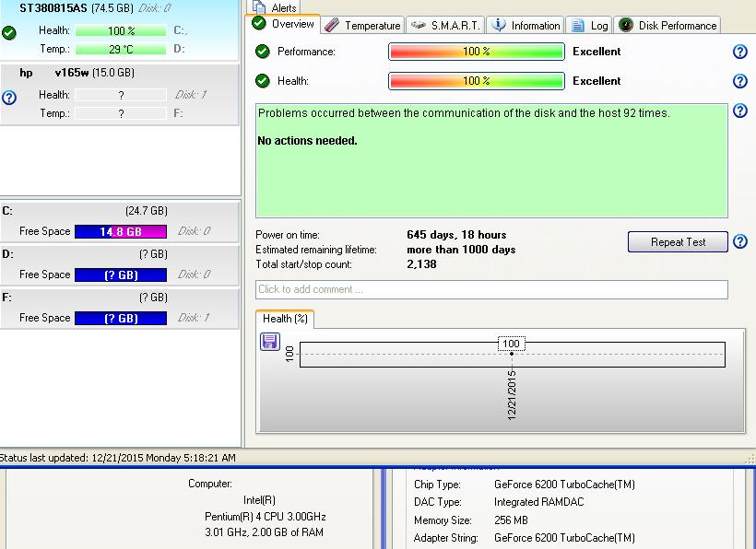Click the C: free space bar
756x549 pixels.
click(x=120, y=232)
